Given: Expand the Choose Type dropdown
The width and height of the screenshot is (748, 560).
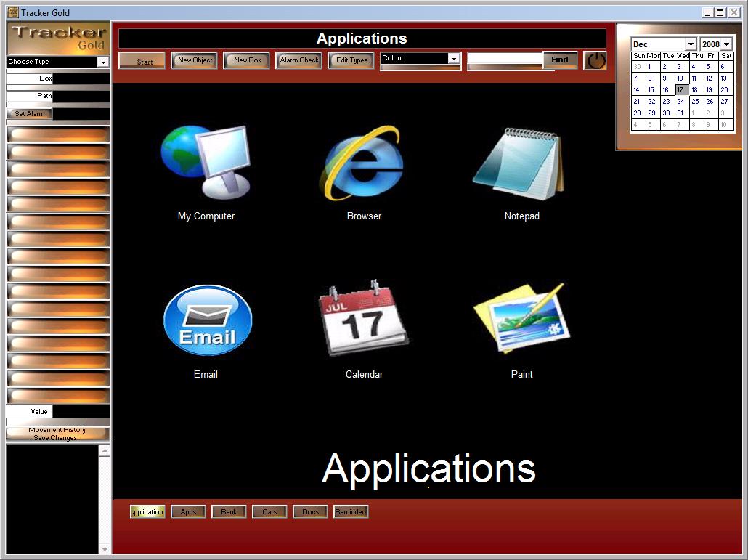Looking at the screenshot, I should [103, 62].
